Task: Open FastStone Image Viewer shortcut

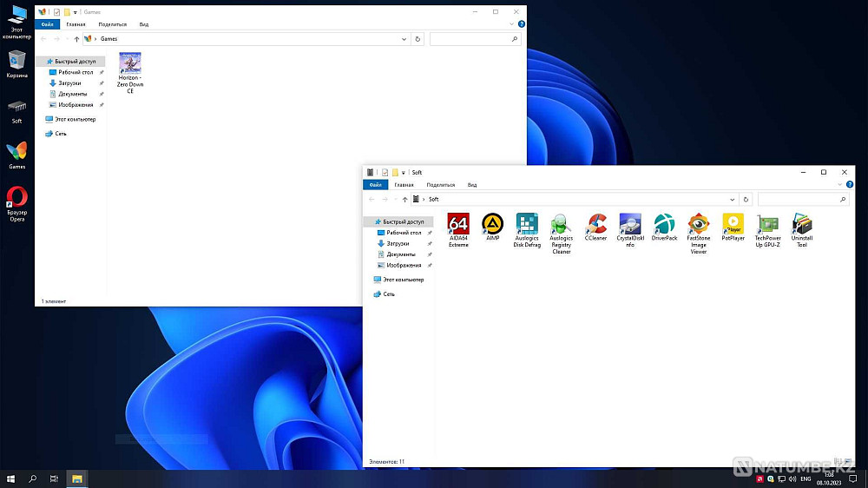Action: [699, 234]
